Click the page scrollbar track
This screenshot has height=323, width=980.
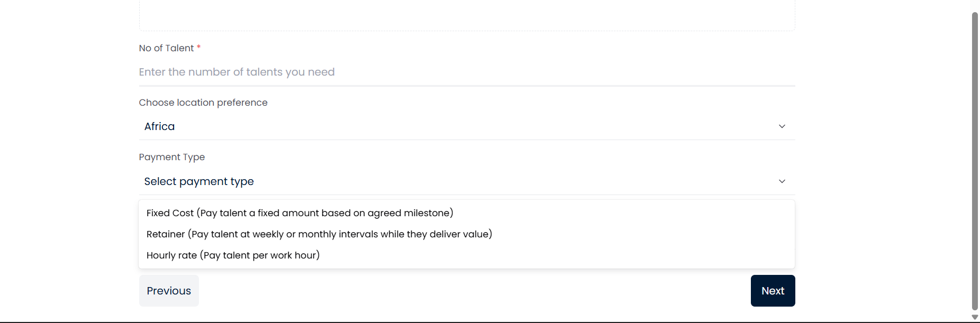[974, 159]
